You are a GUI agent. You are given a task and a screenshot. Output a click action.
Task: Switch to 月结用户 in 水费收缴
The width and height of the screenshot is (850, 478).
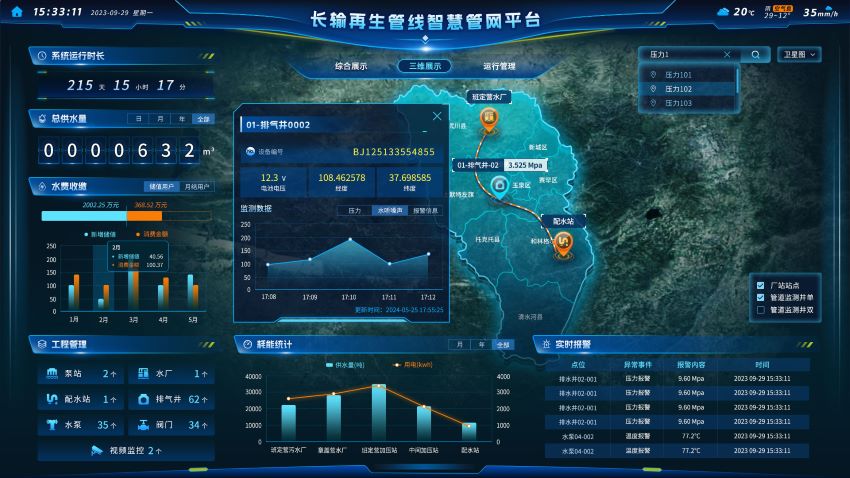coord(196,186)
